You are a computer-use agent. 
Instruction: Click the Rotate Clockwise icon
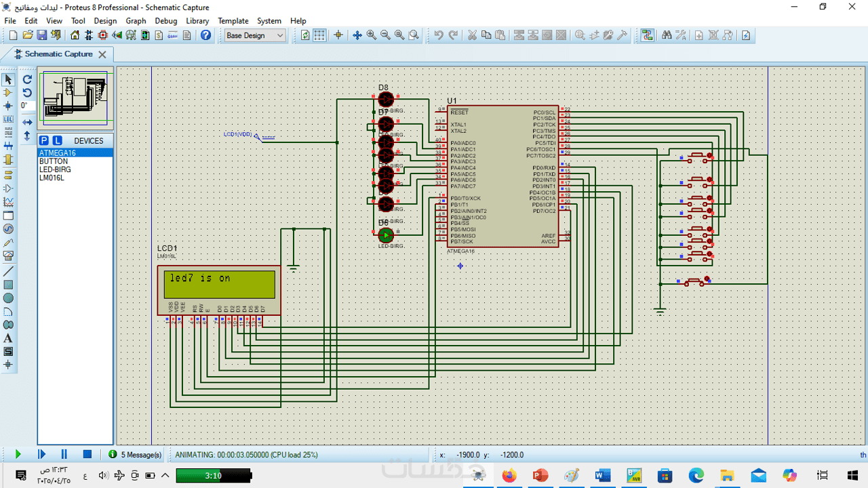click(x=27, y=79)
